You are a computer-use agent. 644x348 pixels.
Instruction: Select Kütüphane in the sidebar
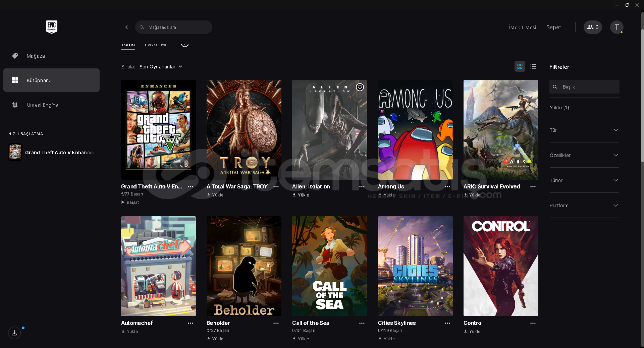[x=51, y=80]
